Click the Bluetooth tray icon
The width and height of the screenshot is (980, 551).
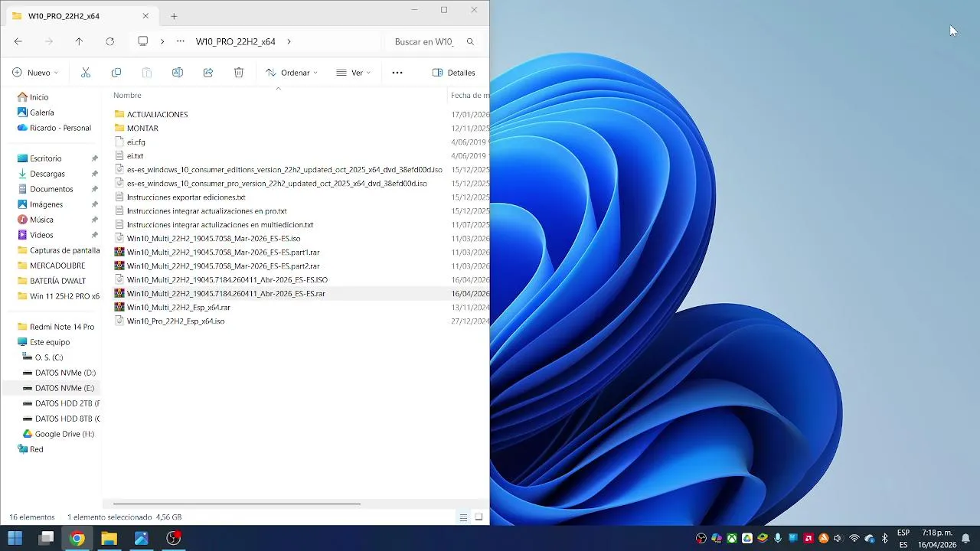(x=885, y=538)
